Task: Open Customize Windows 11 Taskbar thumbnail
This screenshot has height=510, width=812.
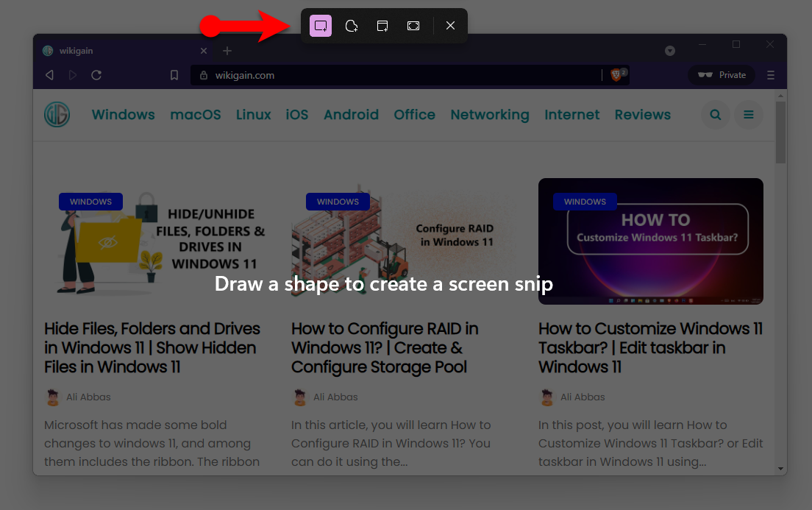Action: (x=651, y=241)
